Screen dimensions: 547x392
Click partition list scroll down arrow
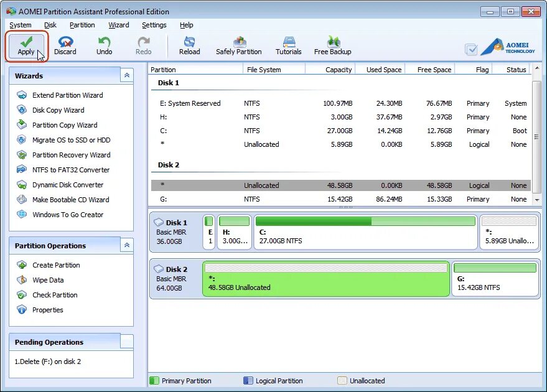click(537, 200)
